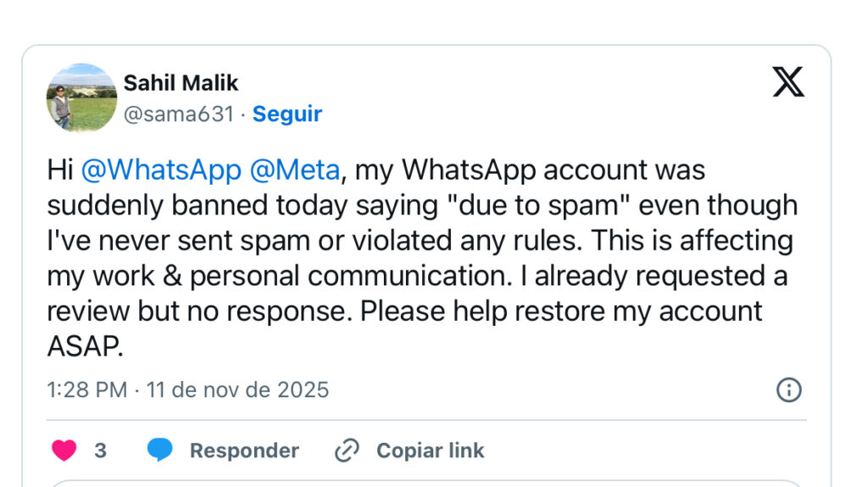Like the tweet with the heart icon

pos(64,451)
